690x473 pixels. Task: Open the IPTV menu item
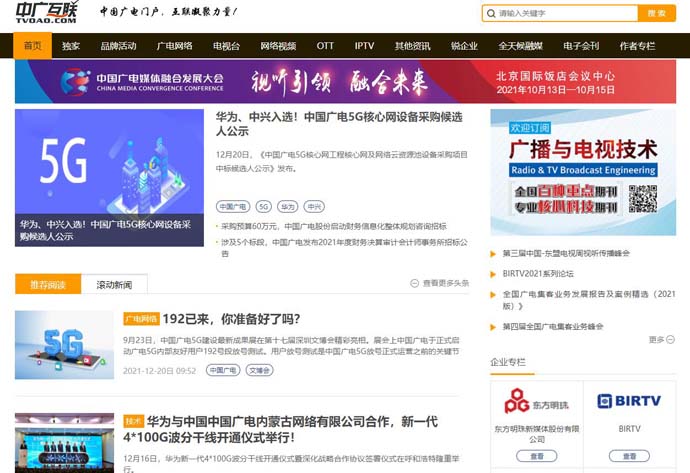point(364,46)
